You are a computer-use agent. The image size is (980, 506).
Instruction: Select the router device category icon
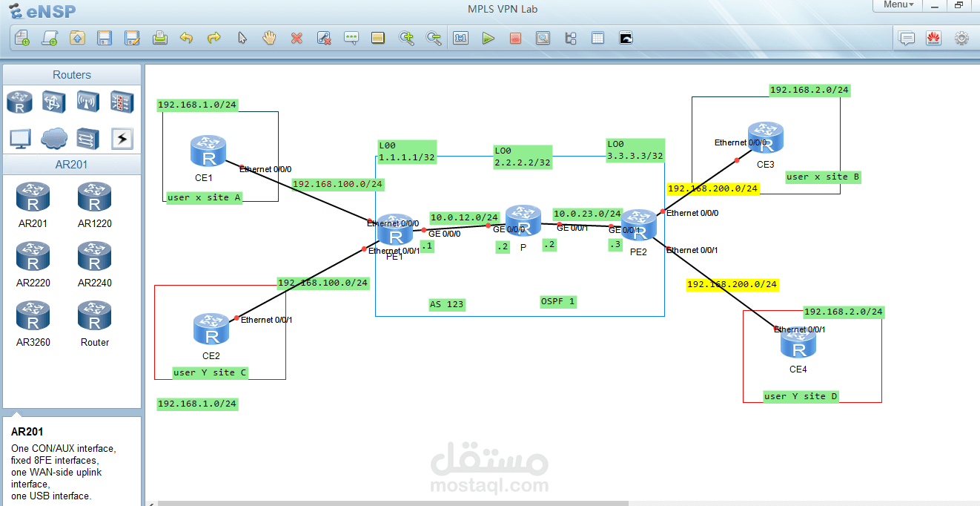tap(19, 102)
